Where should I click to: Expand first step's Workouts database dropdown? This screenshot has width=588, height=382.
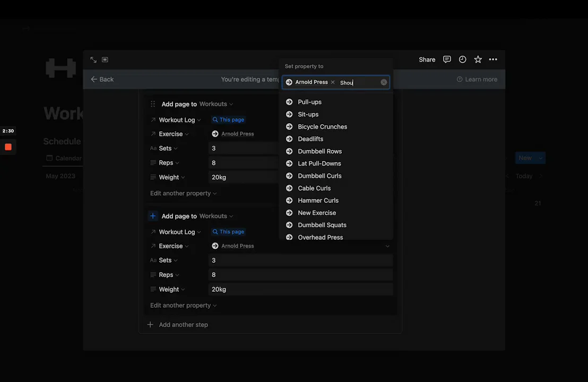216,104
